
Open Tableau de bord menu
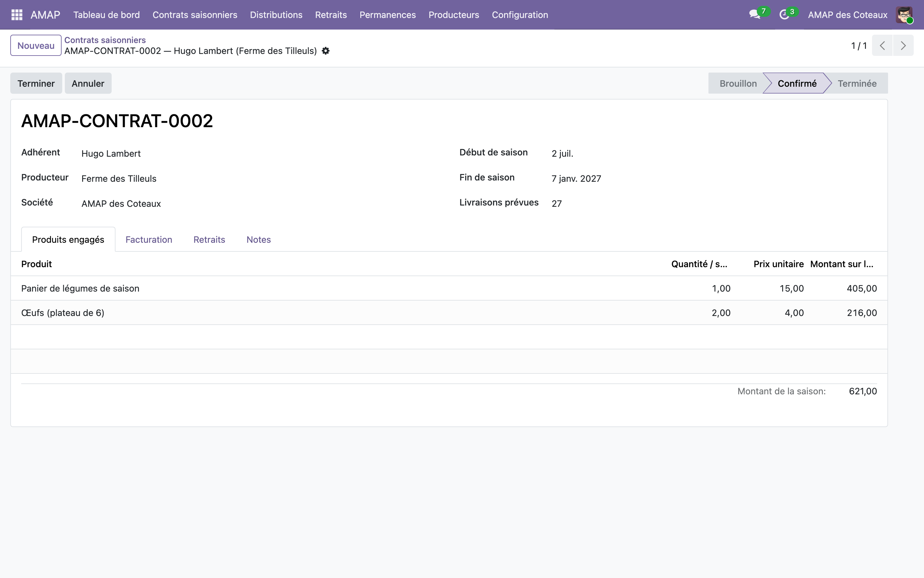(x=107, y=14)
